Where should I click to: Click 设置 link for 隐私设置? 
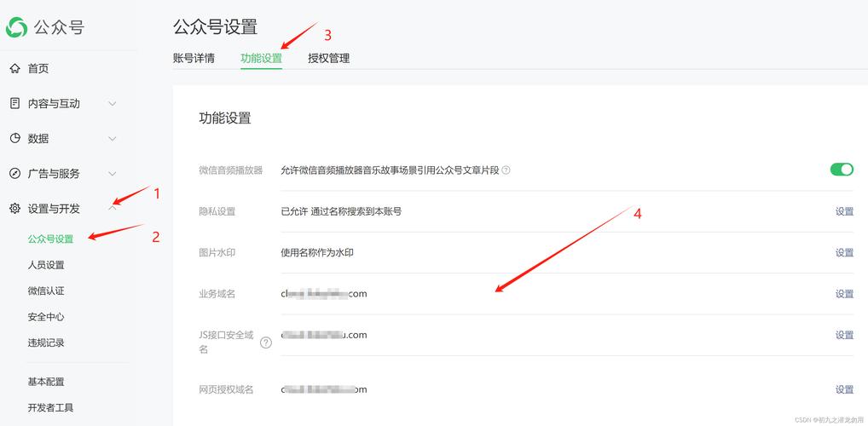click(x=844, y=211)
